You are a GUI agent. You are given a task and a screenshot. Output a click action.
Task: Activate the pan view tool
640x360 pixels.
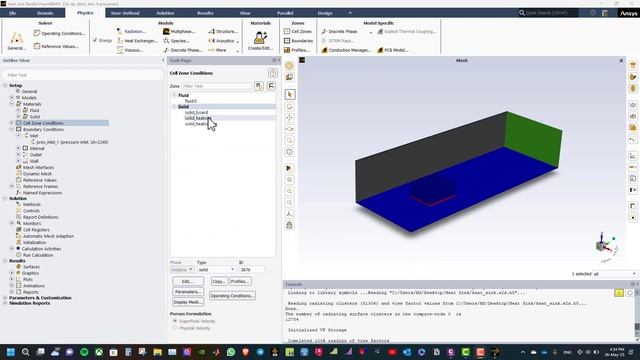pyautogui.click(x=289, y=118)
